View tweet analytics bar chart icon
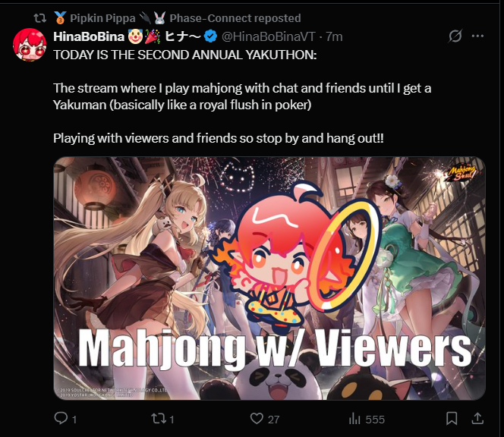 (354, 419)
